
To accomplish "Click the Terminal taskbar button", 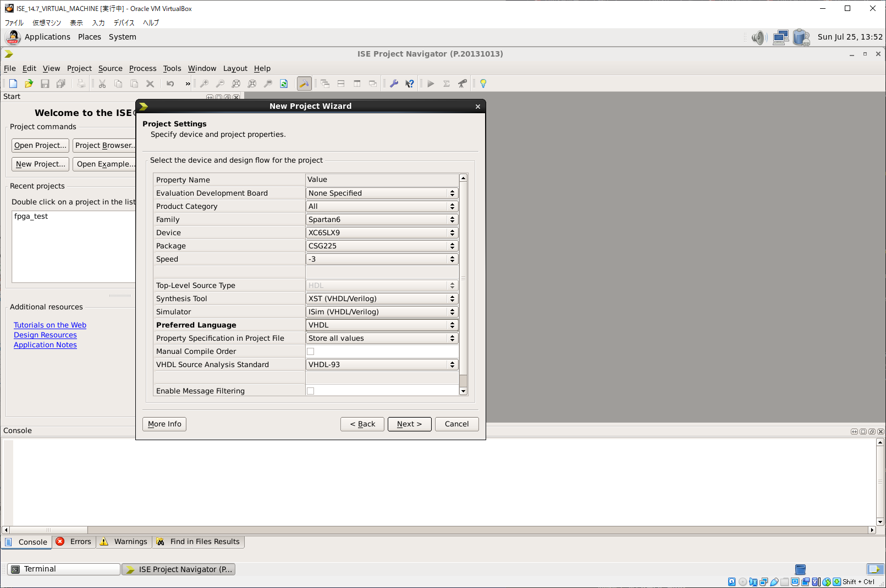I will point(64,569).
